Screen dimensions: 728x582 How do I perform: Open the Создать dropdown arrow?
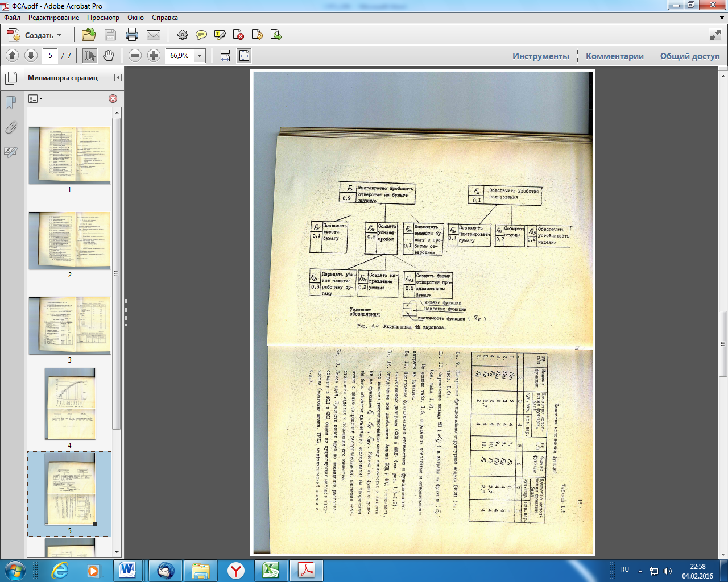click(x=60, y=35)
